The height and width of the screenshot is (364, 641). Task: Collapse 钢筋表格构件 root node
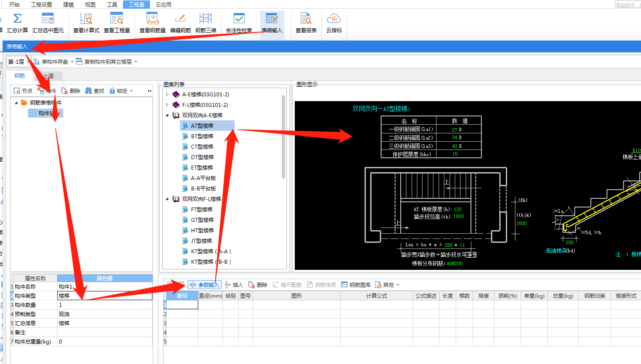click(x=16, y=103)
